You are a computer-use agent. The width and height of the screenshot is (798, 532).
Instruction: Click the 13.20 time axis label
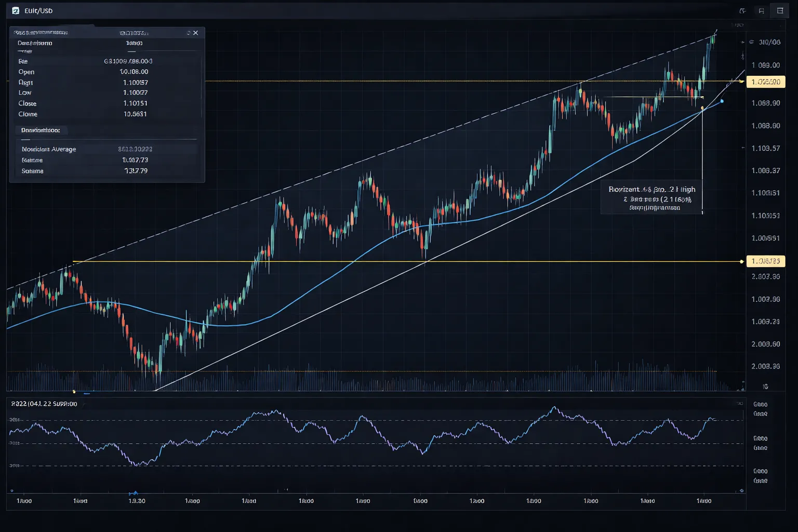point(137,501)
